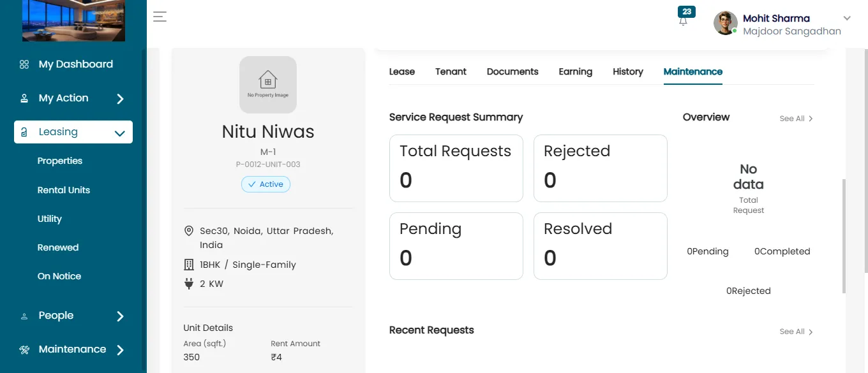Click the building type icon

(x=189, y=265)
